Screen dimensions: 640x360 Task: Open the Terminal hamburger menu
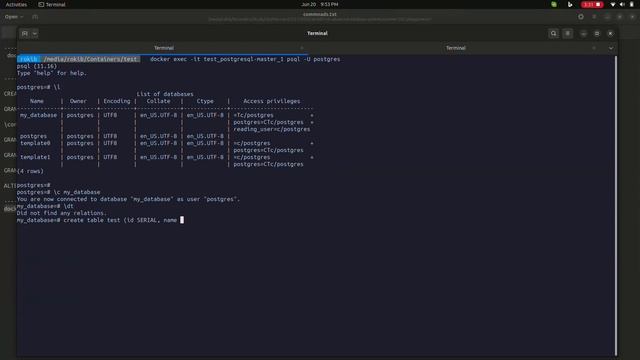click(567, 33)
